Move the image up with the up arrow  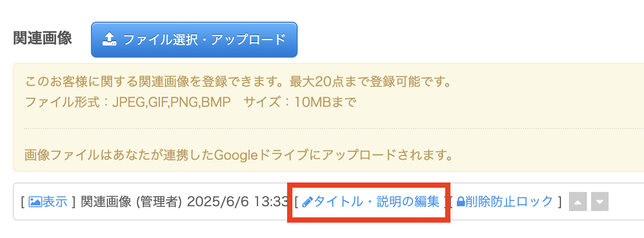coord(577,202)
